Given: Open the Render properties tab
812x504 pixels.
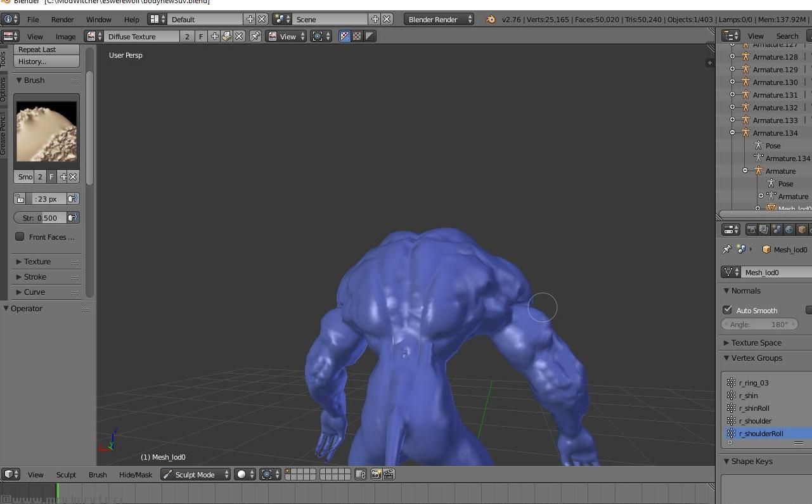Looking at the screenshot, I should point(751,229).
